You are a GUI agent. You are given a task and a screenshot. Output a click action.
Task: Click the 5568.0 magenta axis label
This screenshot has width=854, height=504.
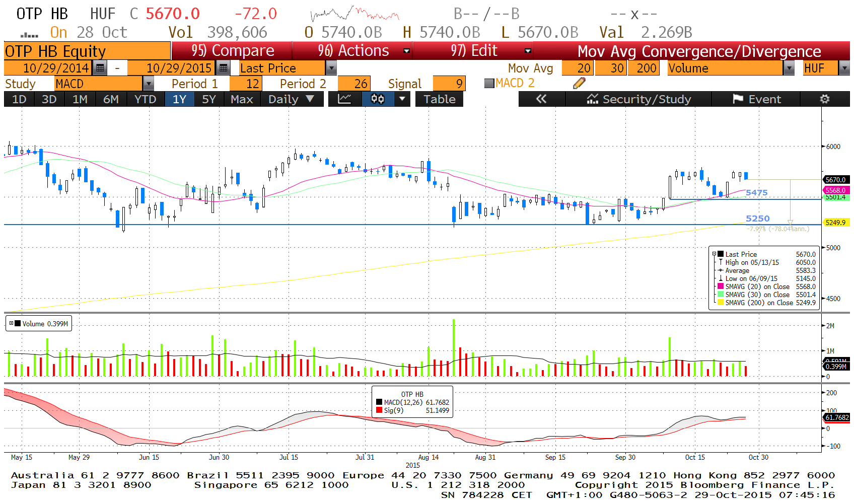coord(836,190)
